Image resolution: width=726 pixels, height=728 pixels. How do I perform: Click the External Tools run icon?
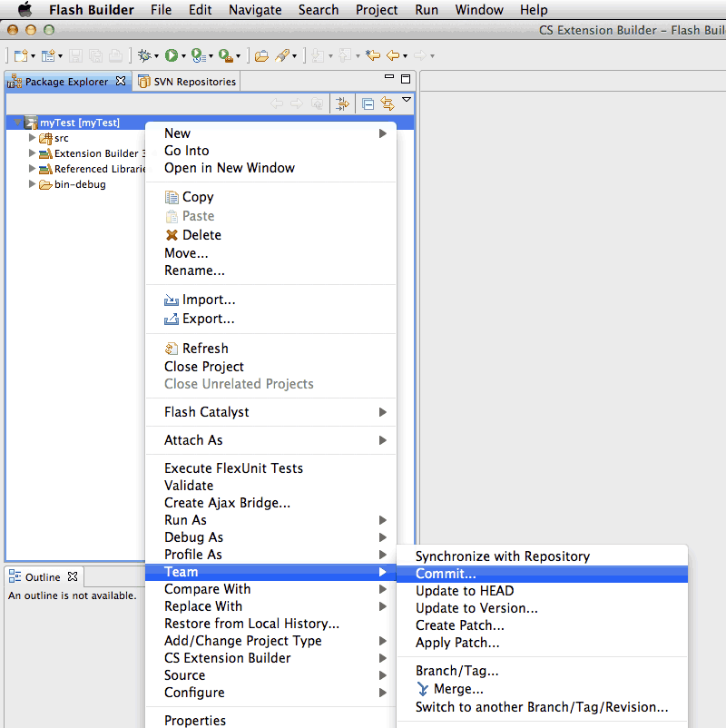point(225,55)
